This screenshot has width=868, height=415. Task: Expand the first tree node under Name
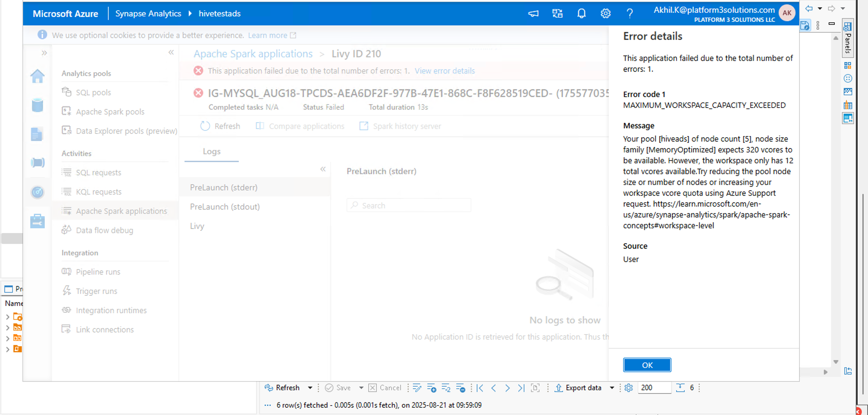tap(8, 317)
